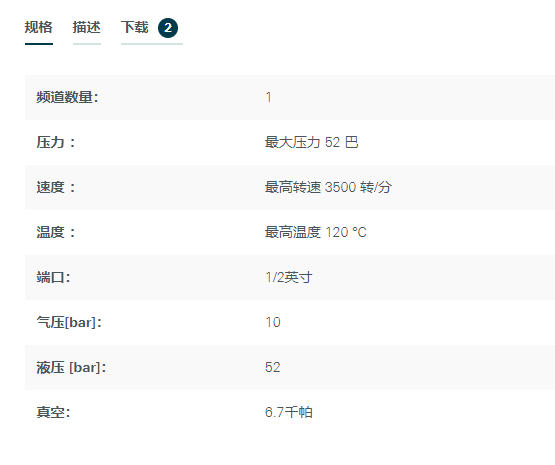The width and height of the screenshot is (555, 465).
Task: Click the 1/2英寸 port value
Action: [289, 277]
